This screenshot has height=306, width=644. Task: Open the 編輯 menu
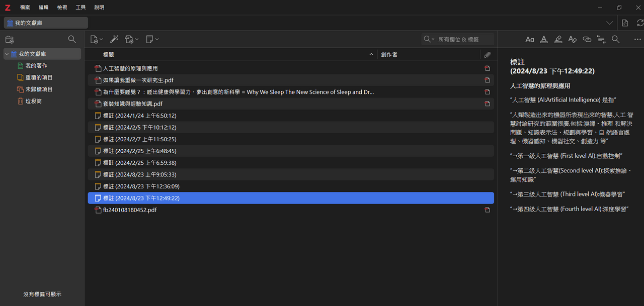click(x=44, y=8)
